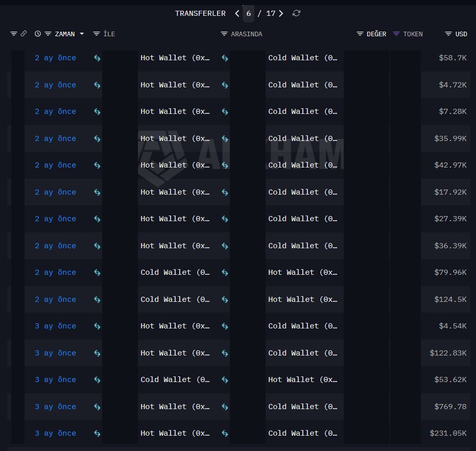Open Hot Wallet sender in $58.7K row
The height and width of the screenshot is (451, 476).
[175, 58]
